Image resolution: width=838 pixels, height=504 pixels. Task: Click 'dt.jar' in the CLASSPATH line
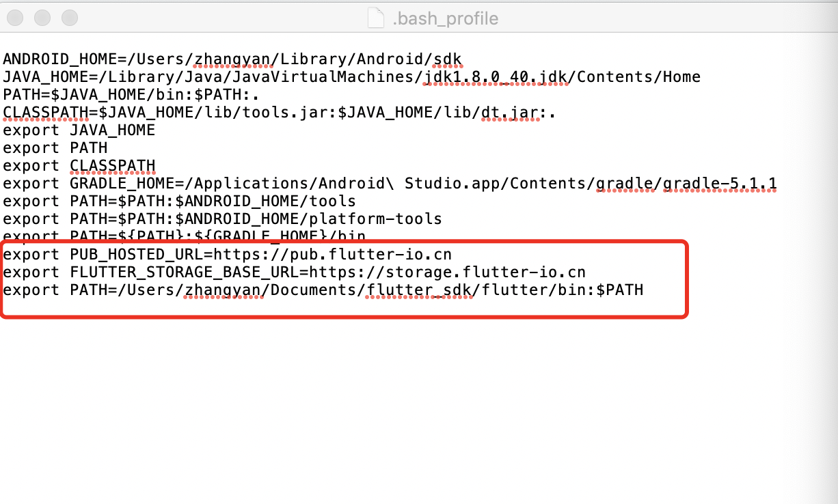510,113
